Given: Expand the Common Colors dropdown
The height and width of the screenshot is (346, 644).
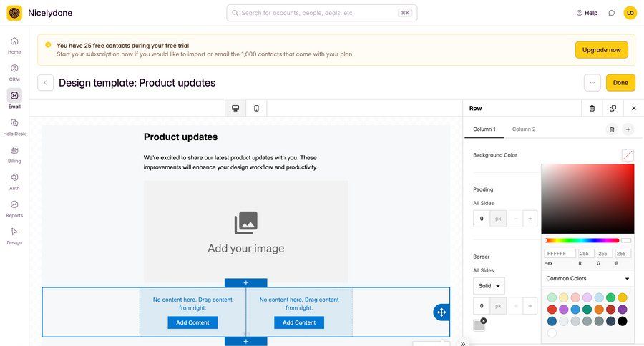Looking at the screenshot, I should (587, 278).
